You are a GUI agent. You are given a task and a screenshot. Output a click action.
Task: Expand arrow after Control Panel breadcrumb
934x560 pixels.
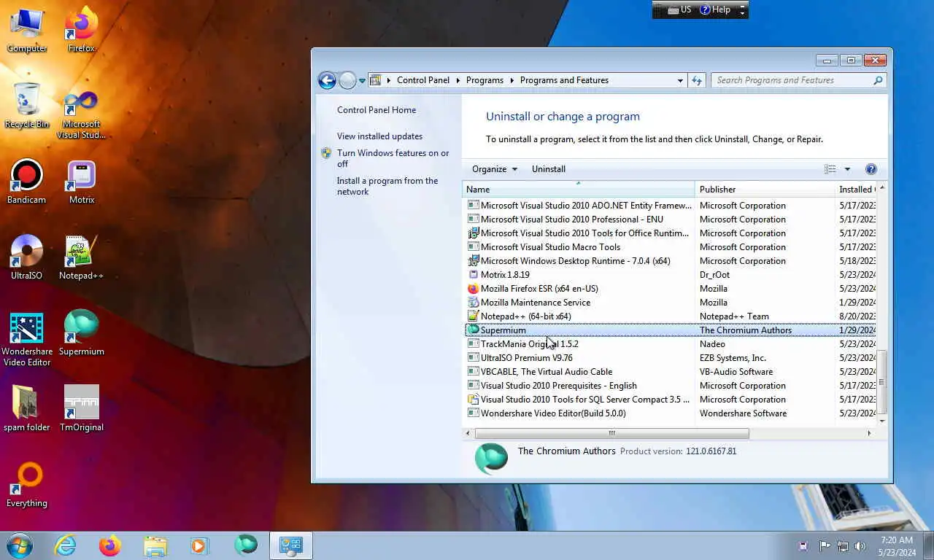458,80
